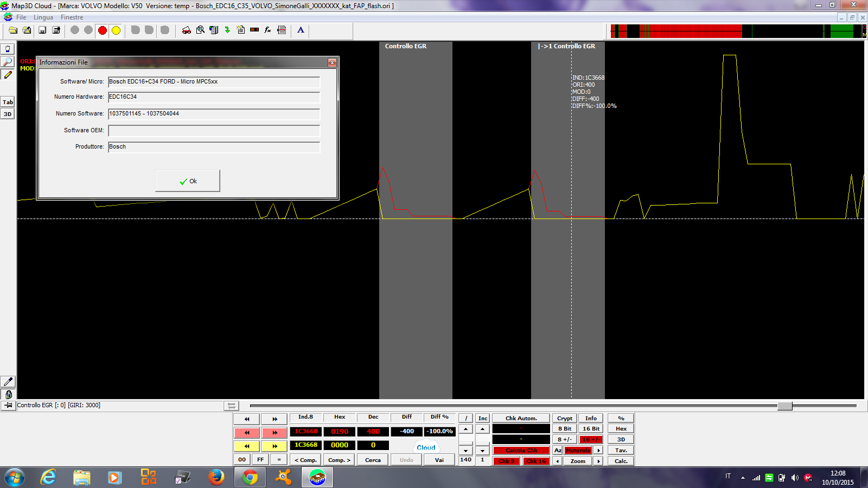Viewport: 868px width, 488px height.
Task: Confirm the Informazioni File dialog with Ok
Action: [188, 181]
